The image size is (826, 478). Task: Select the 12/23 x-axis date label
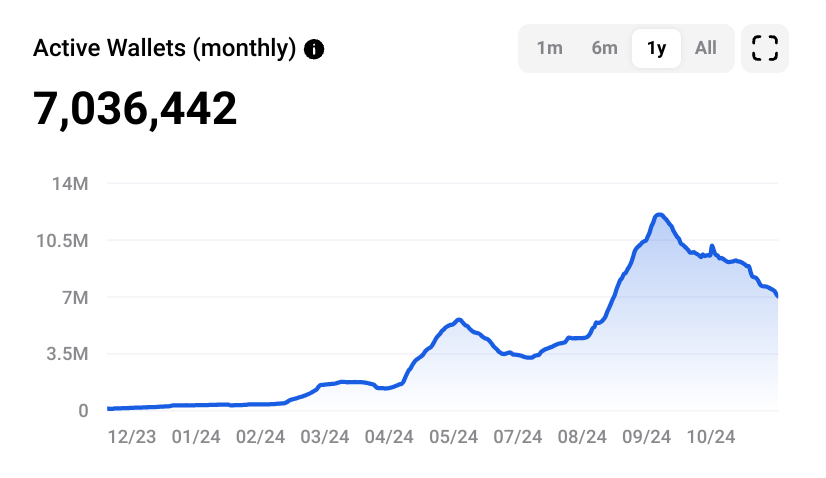coord(132,437)
